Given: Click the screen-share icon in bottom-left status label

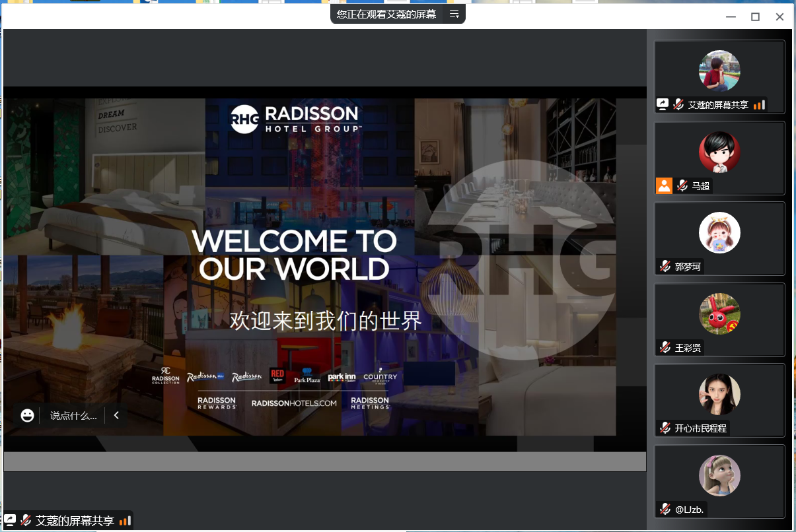Looking at the screenshot, I should coord(10,520).
